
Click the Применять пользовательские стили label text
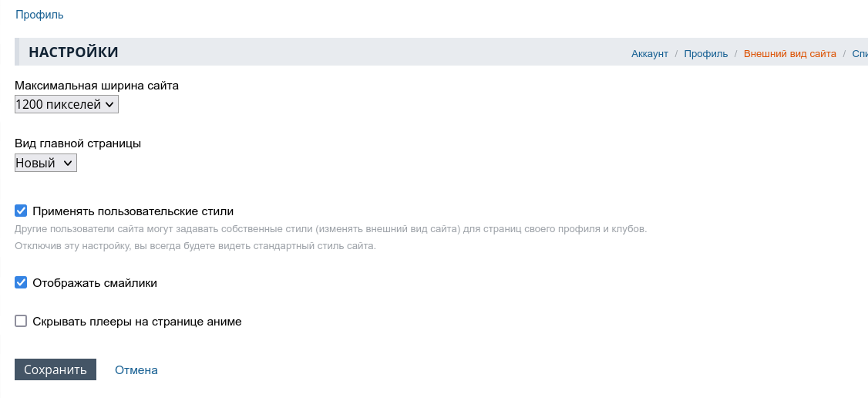(133, 211)
